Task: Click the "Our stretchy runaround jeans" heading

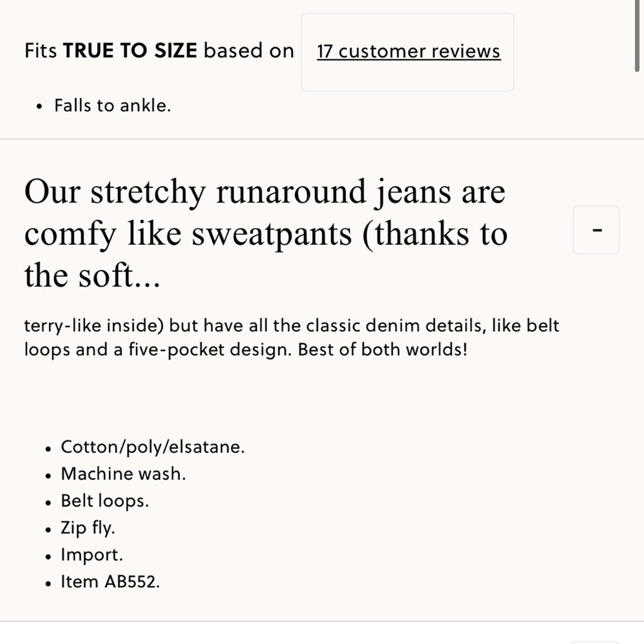Action: 266,233
